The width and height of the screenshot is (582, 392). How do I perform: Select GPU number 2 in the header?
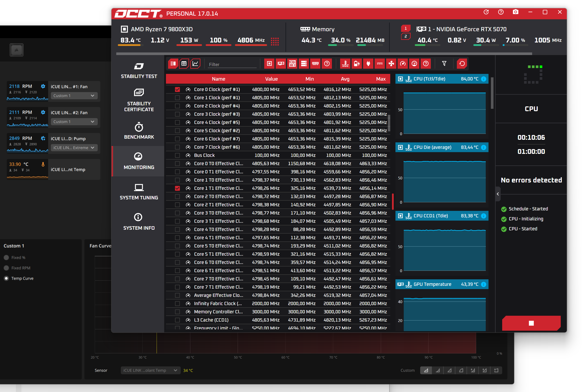[x=406, y=36]
